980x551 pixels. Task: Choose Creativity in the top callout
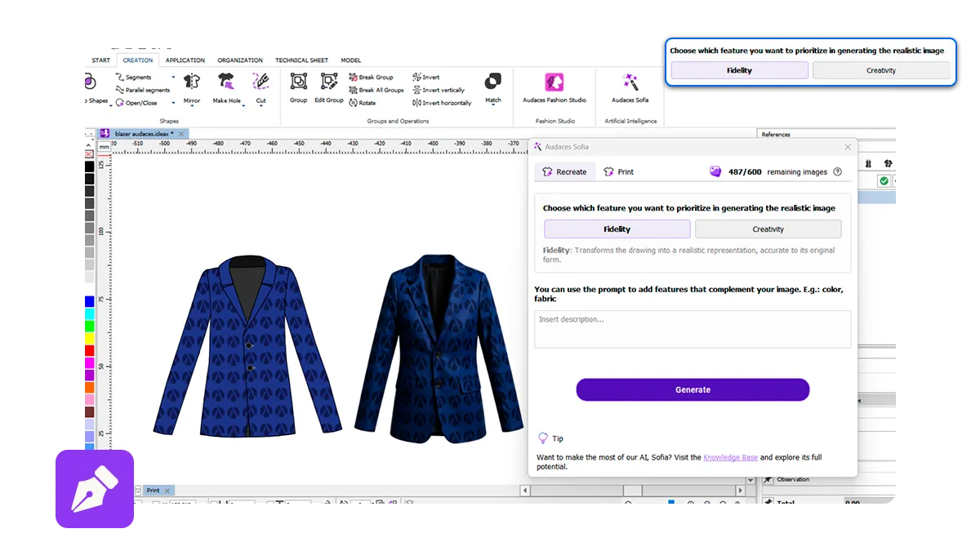pyautogui.click(x=881, y=70)
